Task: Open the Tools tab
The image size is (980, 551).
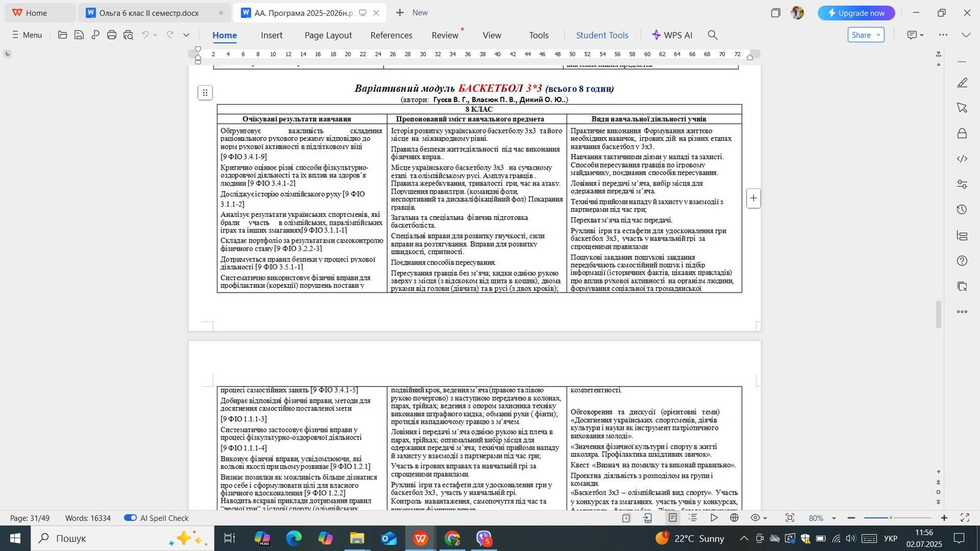Action: click(x=539, y=35)
